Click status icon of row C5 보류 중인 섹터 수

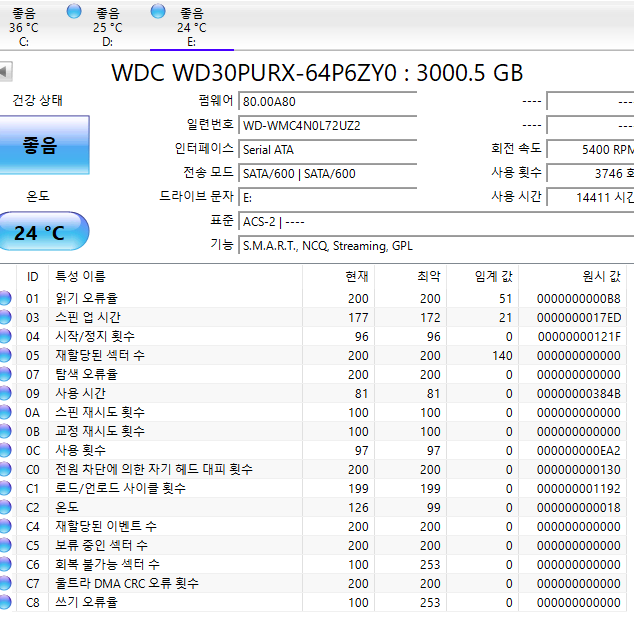[x=5, y=545]
